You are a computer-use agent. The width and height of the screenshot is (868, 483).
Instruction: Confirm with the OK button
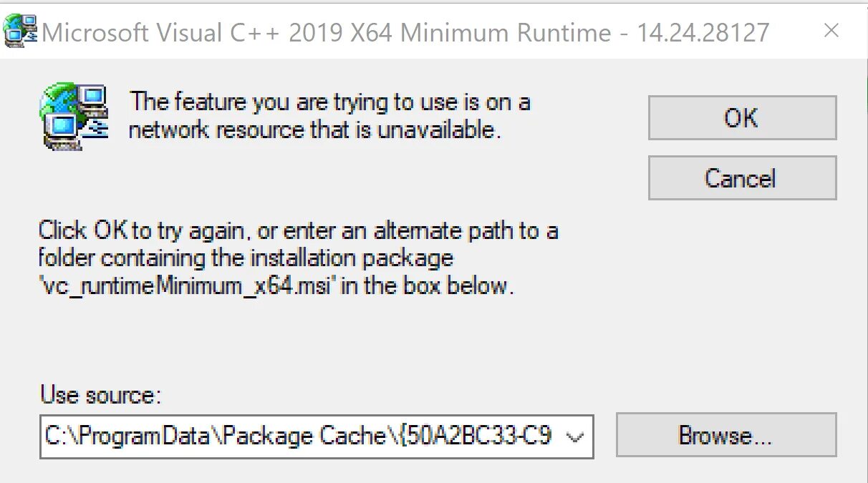click(x=742, y=118)
